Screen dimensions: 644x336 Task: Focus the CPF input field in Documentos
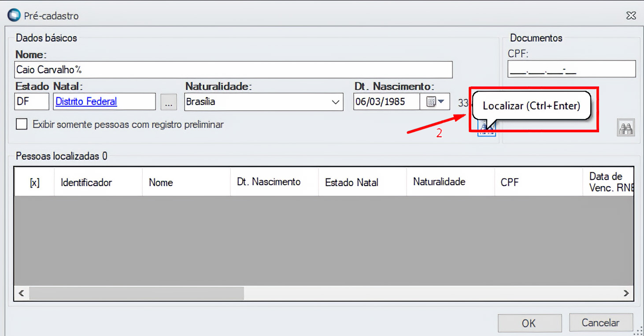tap(571, 69)
